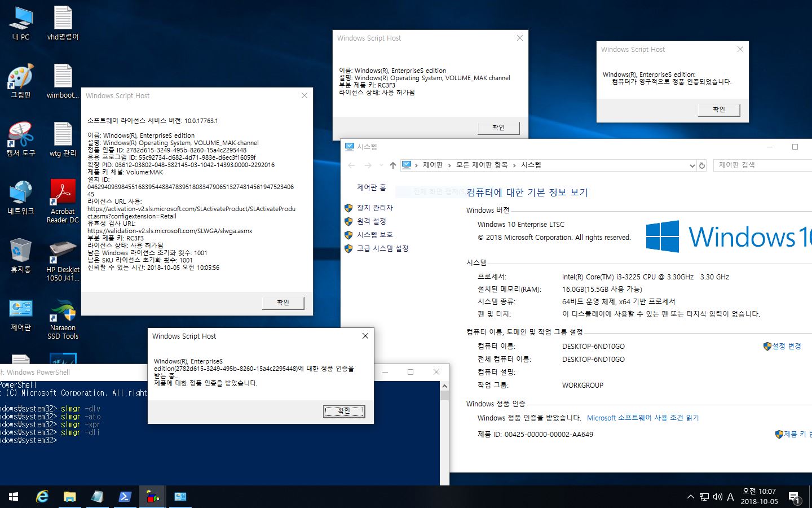The width and height of the screenshot is (812, 508).
Task: Click the network tray icon
Action: click(x=704, y=497)
